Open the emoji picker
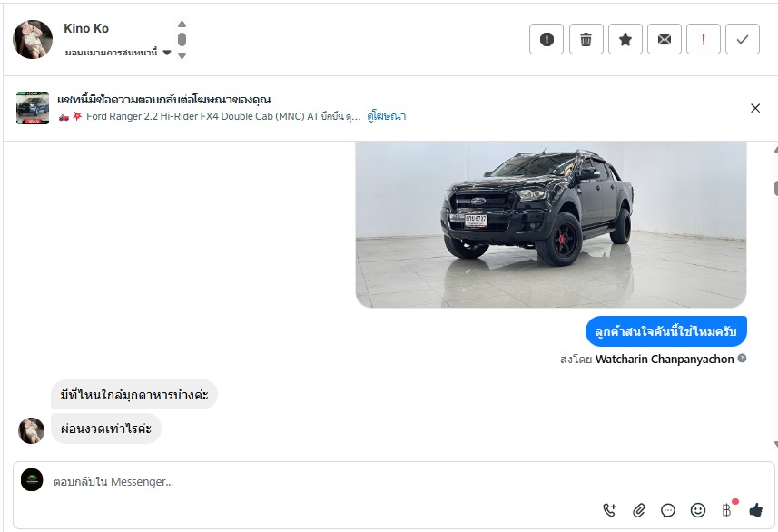This screenshot has height=532, width=778. pos(697,509)
